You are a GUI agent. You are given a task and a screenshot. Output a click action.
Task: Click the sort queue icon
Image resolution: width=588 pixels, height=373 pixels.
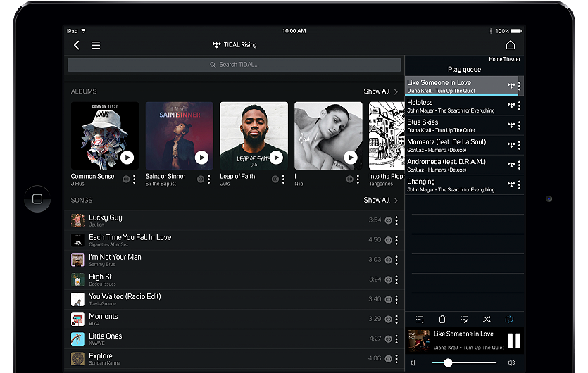point(420,320)
